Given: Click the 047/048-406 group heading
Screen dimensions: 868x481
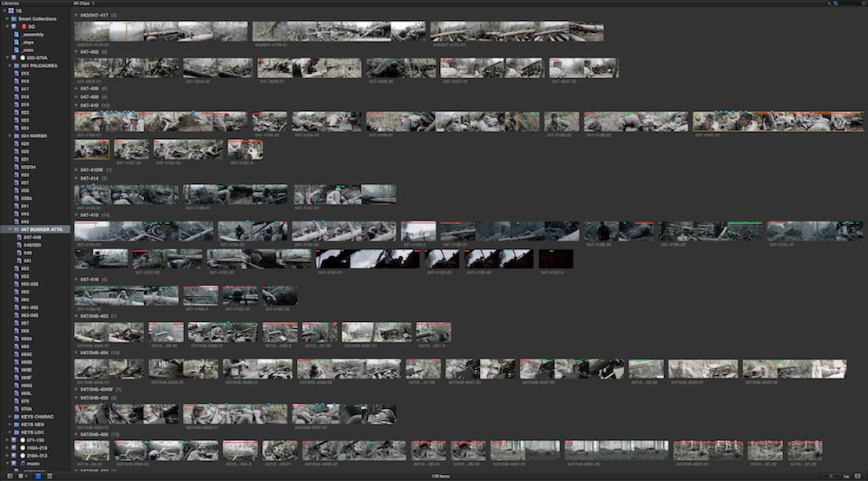Looking at the screenshot, I should coord(94,434).
